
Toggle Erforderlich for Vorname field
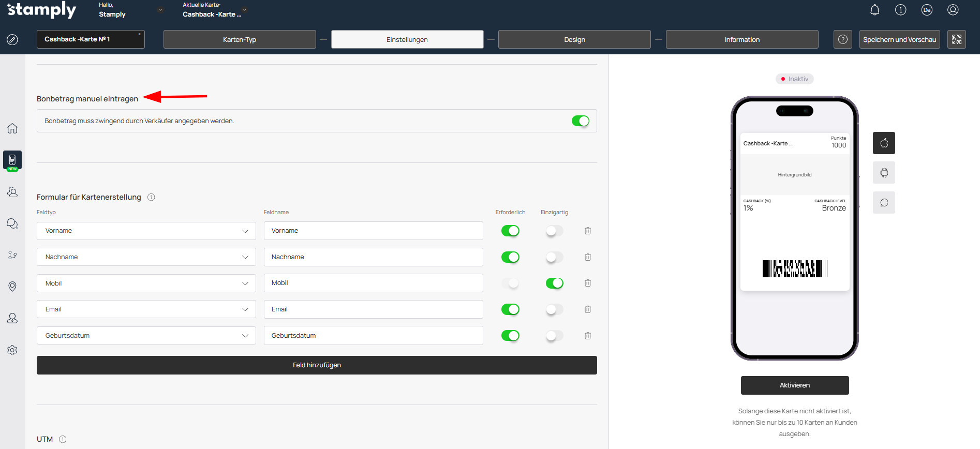click(510, 231)
